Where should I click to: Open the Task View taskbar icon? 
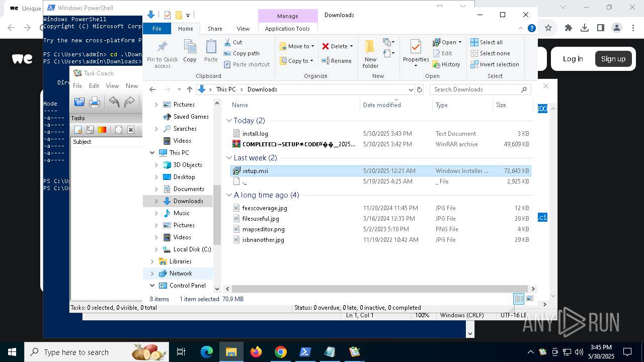coord(181,352)
